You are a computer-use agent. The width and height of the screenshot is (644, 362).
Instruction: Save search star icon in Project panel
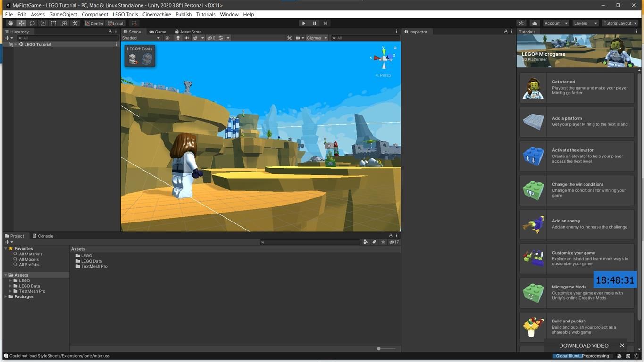383,242
